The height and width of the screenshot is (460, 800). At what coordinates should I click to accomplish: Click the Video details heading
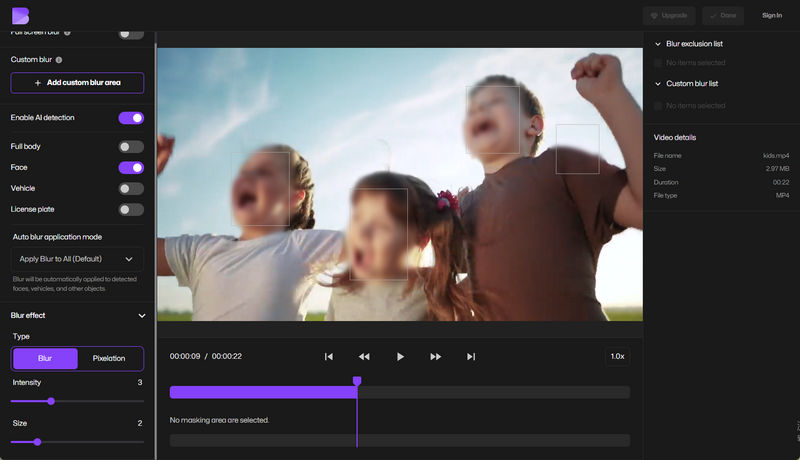tap(674, 138)
